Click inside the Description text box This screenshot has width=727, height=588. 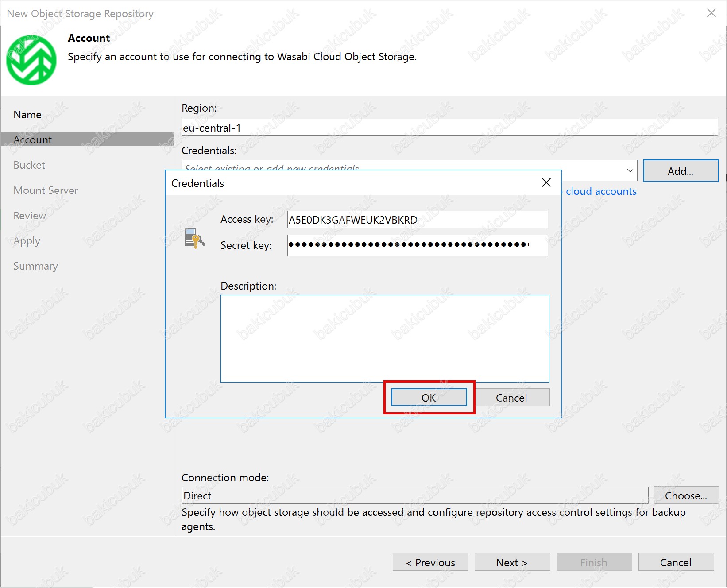(x=384, y=338)
